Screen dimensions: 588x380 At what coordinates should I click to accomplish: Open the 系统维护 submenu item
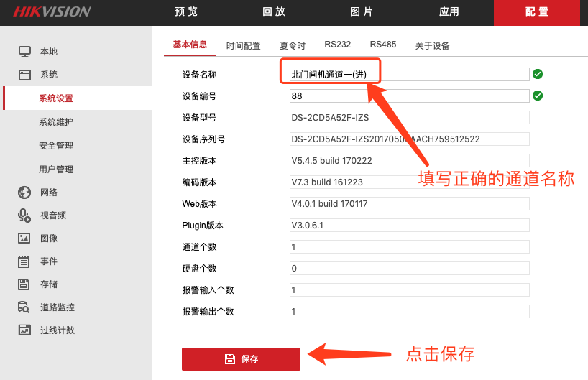click(56, 122)
